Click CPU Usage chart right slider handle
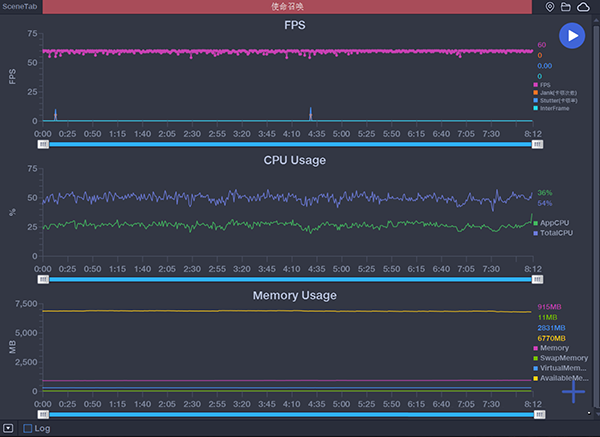The image size is (600, 437). (x=538, y=279)
